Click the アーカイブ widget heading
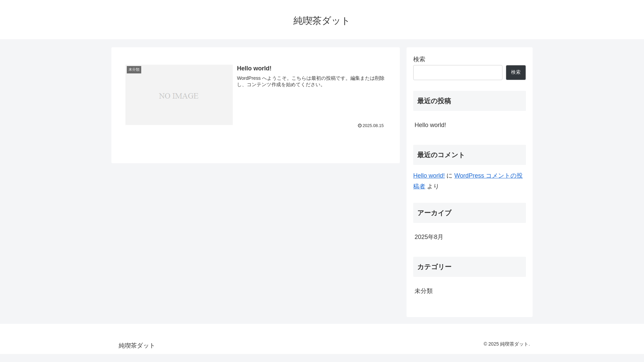Screen dimensions: 644x362 point(469,213)
